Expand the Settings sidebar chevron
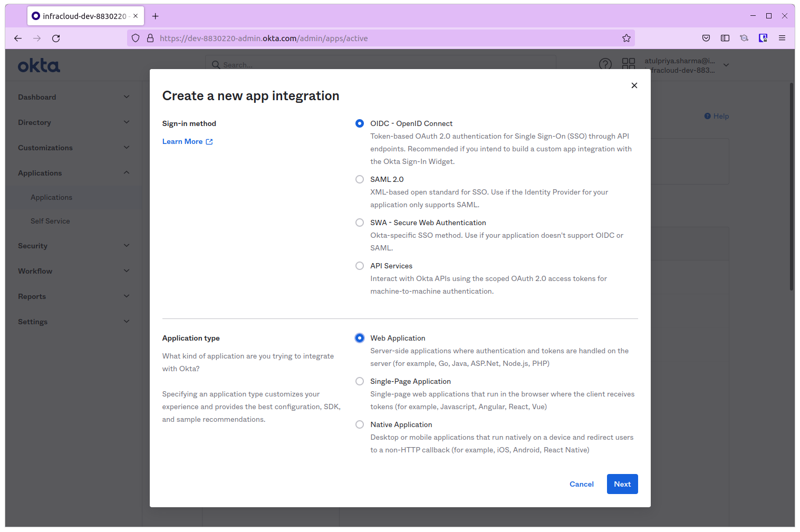The height and width of the screenshot is (532, 800). (127, 321)
